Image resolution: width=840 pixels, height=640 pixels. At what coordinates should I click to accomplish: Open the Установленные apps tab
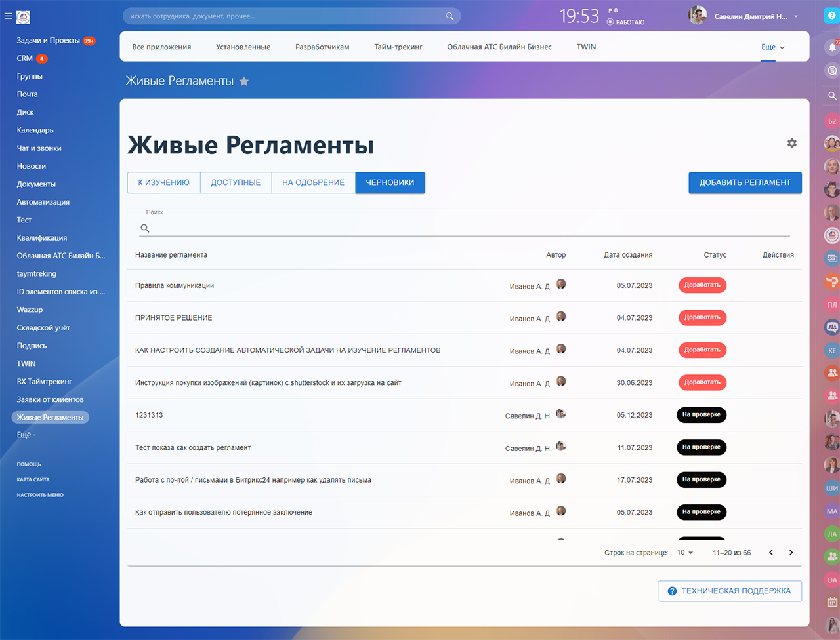tap(243, 47)
